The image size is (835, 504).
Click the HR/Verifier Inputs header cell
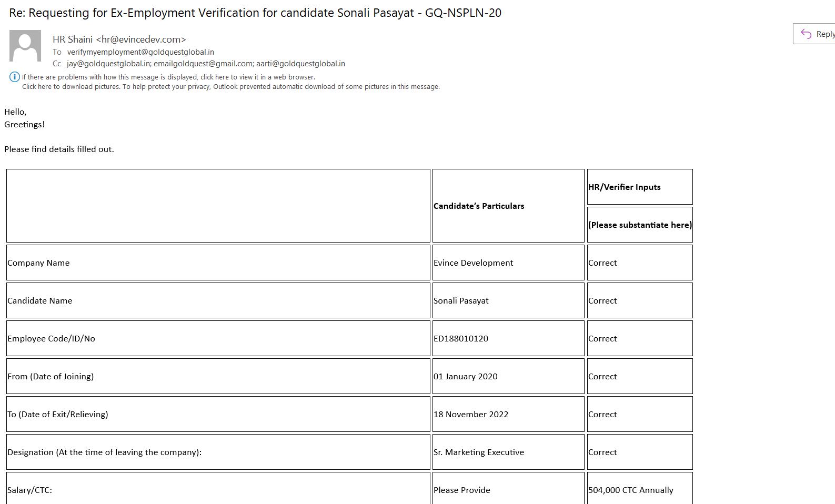pos(625,187)
